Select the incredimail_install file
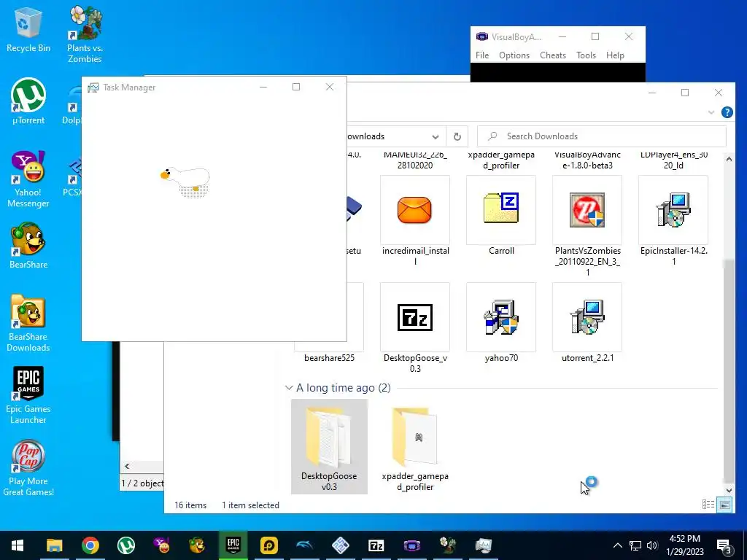Viewport: 747px width, 560px height. (x=415, y=222)
